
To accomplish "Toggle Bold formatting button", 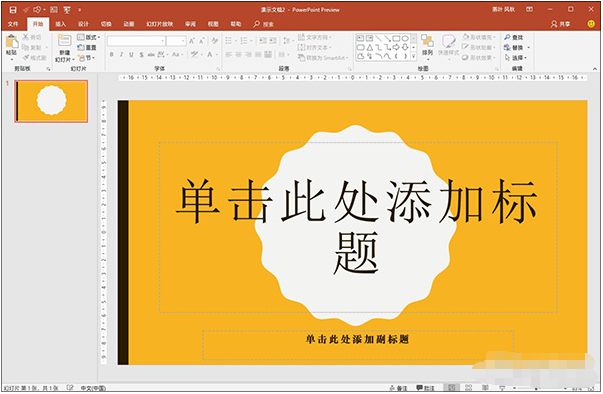I will click(x=112, y=55).
